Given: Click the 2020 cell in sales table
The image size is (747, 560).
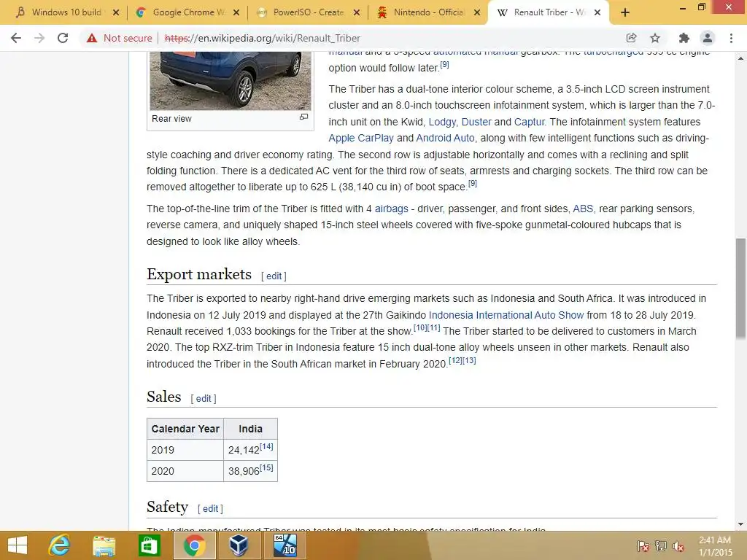Looking at the screenshot, I should pos(185,471).
